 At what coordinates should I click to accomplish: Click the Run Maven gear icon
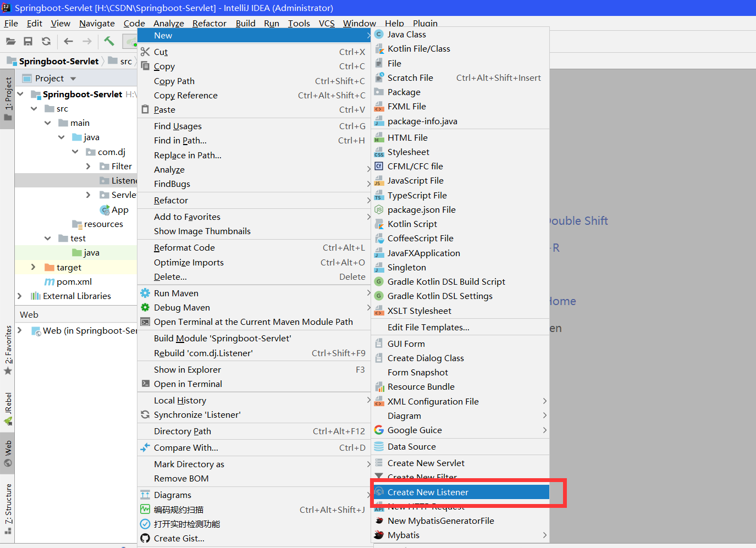(145, 293)
